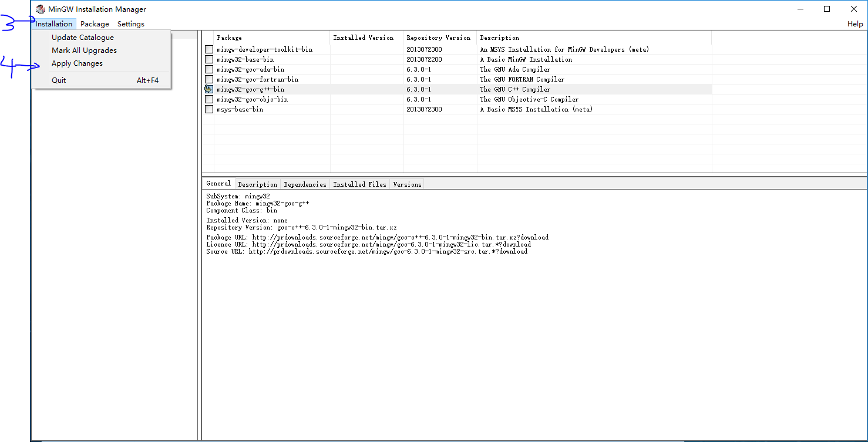This screenshot has height=442, width=868.
Task: Select the mingw32-gcc-ada-bin package name
Action: (250, 69)
